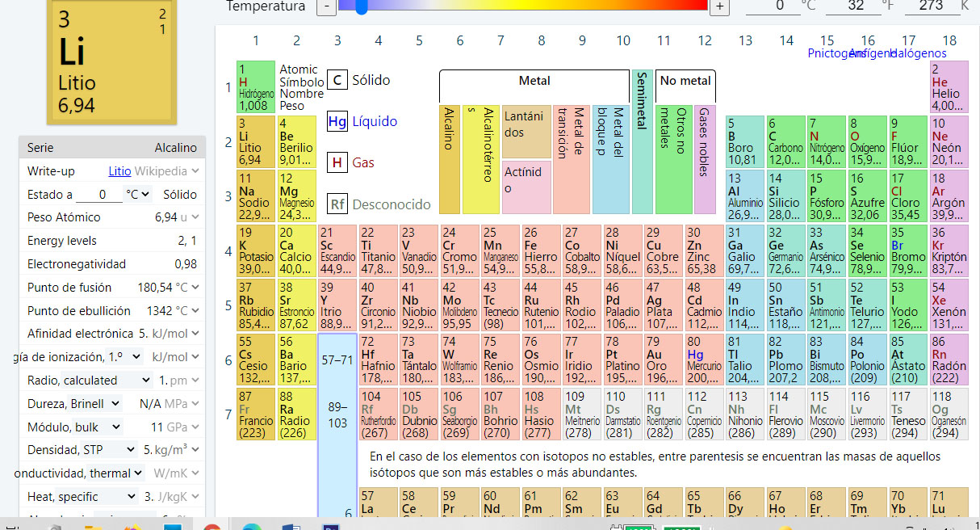Click the unknown state 'Rf' legend icon
Image resolution: width=980 pixels, height=530 pixels.
(337, 204)
